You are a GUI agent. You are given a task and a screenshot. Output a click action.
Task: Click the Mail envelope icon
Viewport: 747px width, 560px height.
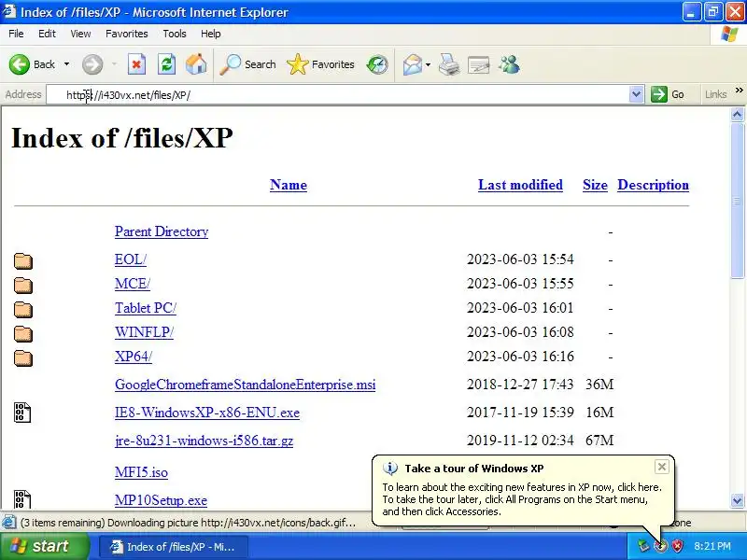tap(412, 64)
